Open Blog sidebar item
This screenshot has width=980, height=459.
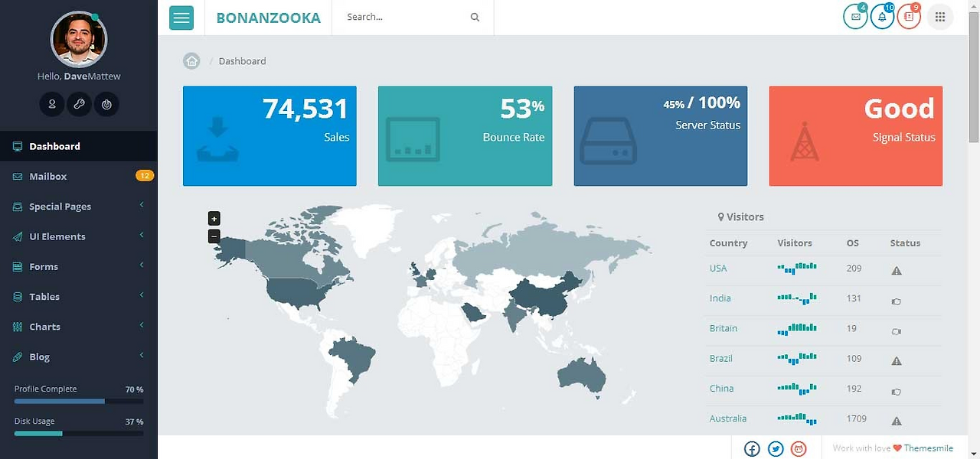78,356
